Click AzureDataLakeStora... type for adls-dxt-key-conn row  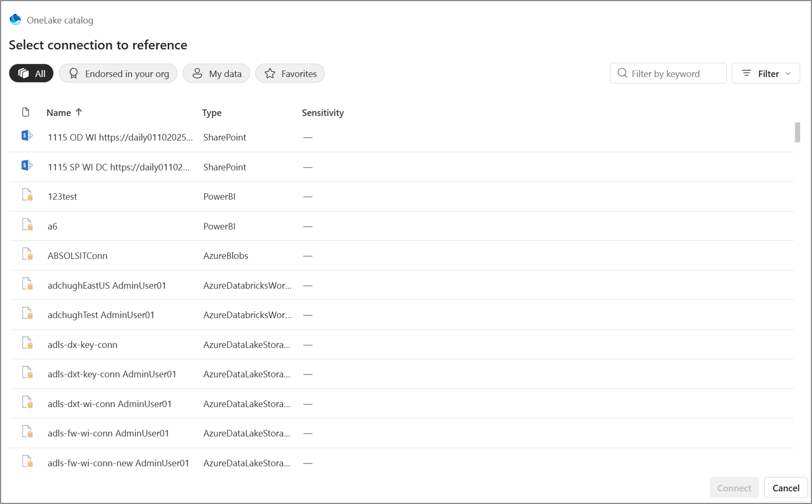pos(247,375)
